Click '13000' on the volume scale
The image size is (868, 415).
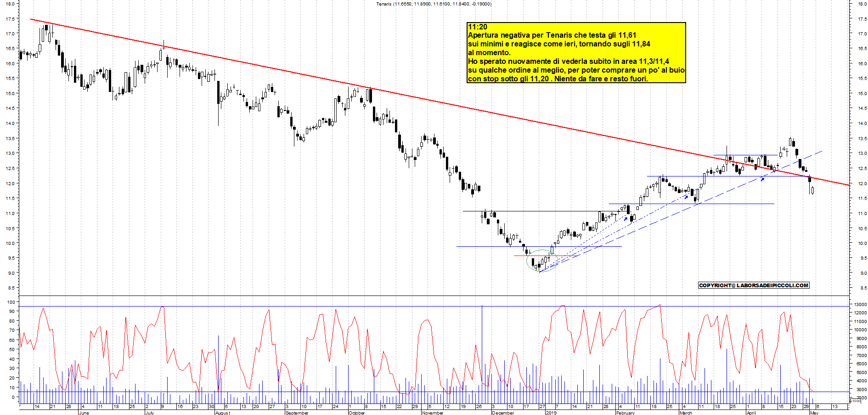860,304
